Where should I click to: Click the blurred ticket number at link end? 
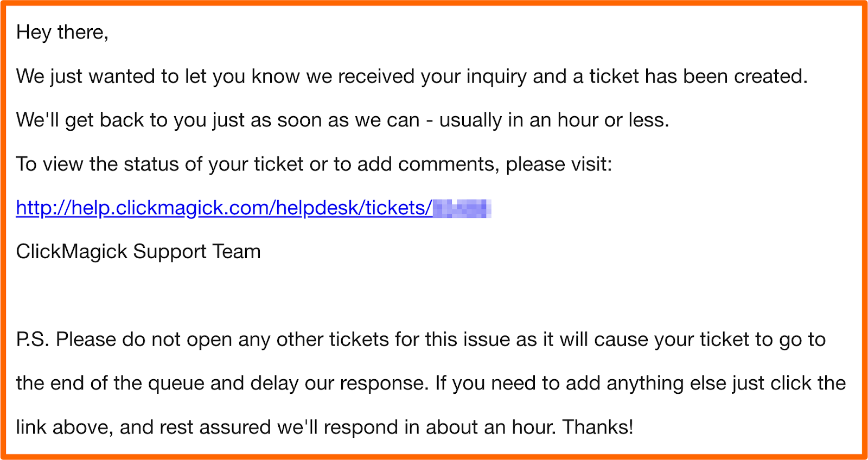462,209
